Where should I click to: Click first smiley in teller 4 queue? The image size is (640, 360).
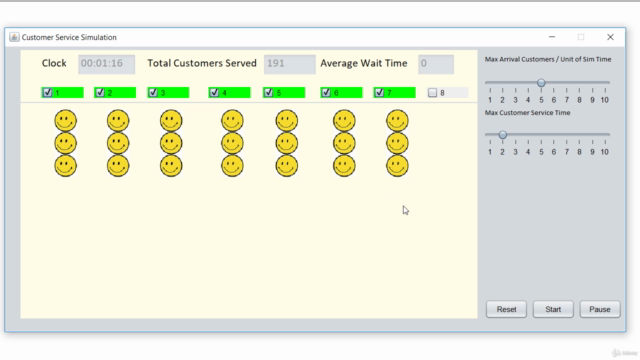[232, 120]
